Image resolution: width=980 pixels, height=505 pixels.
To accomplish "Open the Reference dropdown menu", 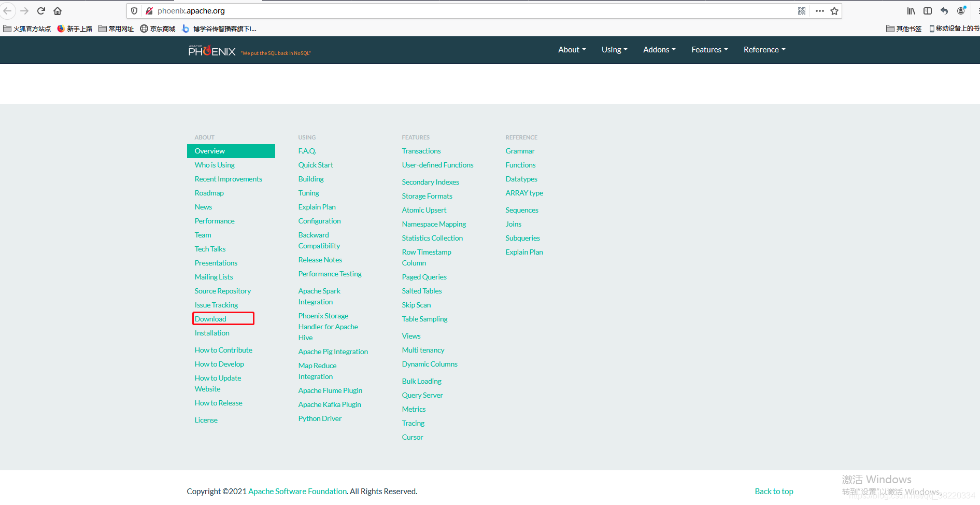I will [764, 50].
